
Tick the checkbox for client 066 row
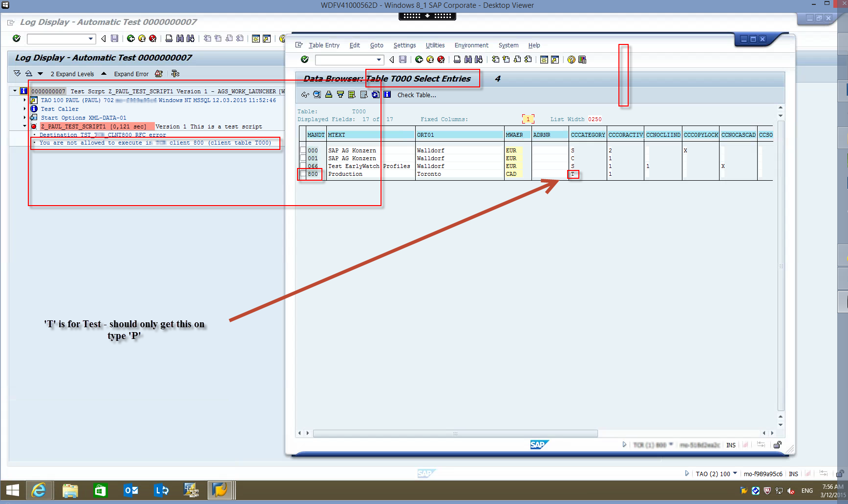click(x=303, y=166)
